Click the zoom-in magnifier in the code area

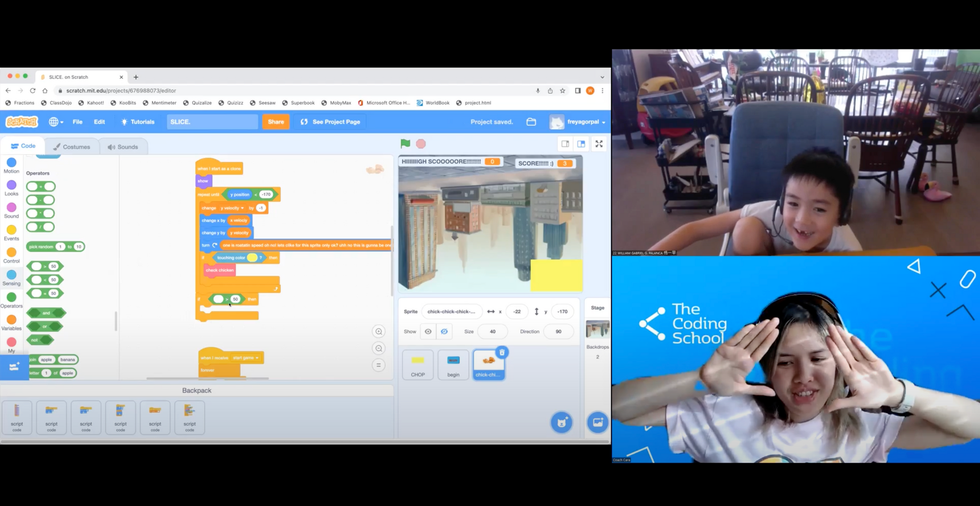[379, 331]
